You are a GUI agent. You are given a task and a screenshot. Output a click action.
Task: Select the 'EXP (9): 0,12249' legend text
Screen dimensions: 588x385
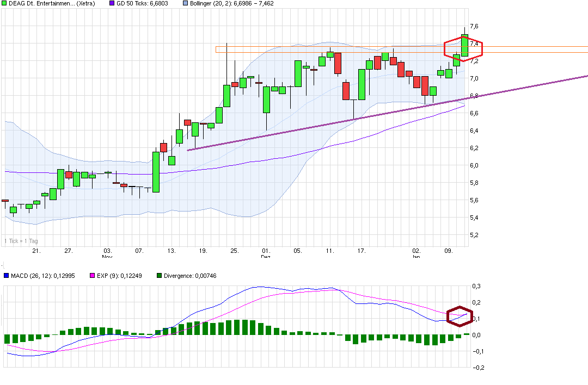coord(119,276)
